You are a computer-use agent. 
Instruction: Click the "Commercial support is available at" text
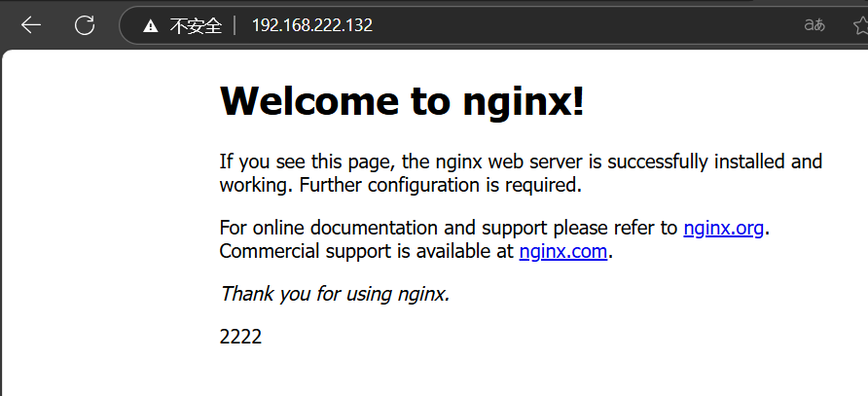[x=367, y=251]
